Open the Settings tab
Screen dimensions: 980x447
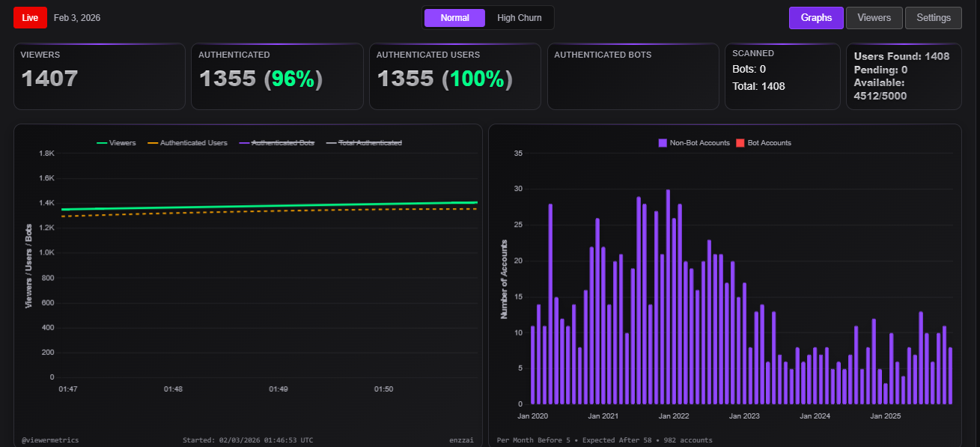click(933, 18)
